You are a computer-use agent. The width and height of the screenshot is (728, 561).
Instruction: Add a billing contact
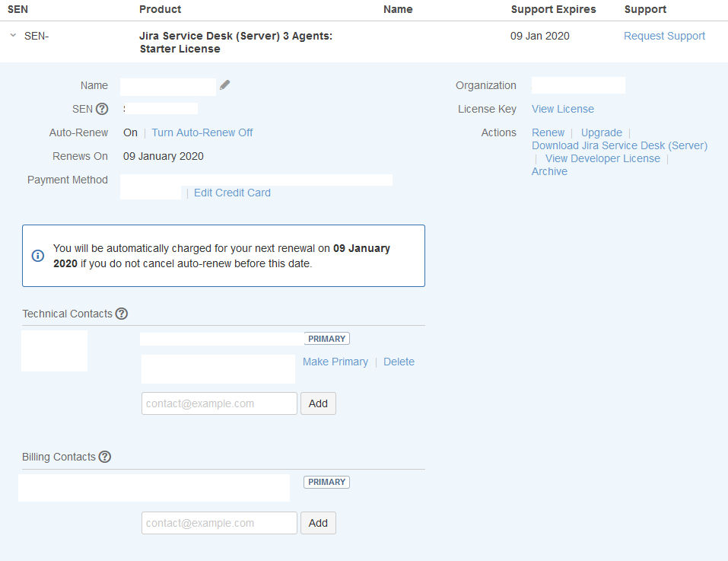click(318, 523)
